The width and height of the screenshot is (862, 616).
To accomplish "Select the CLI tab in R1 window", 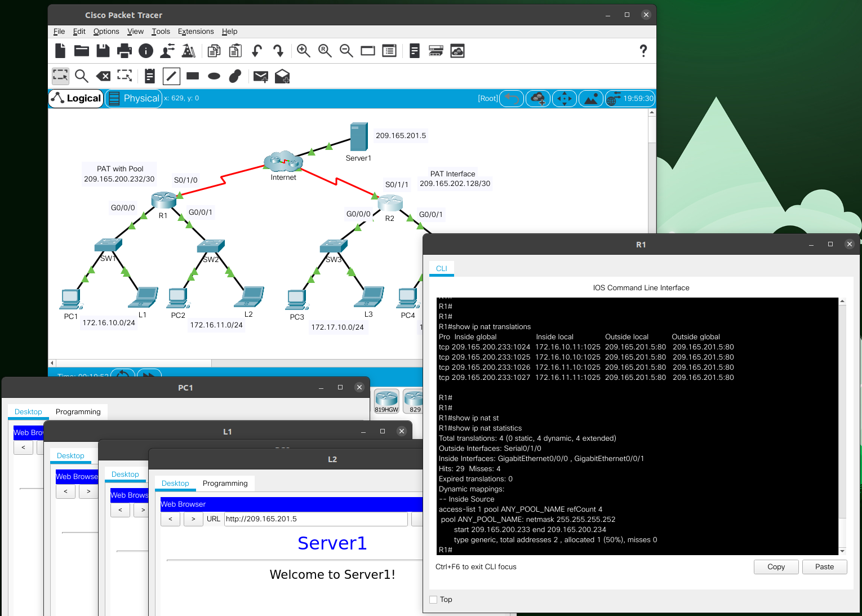I will coord(442,269).
